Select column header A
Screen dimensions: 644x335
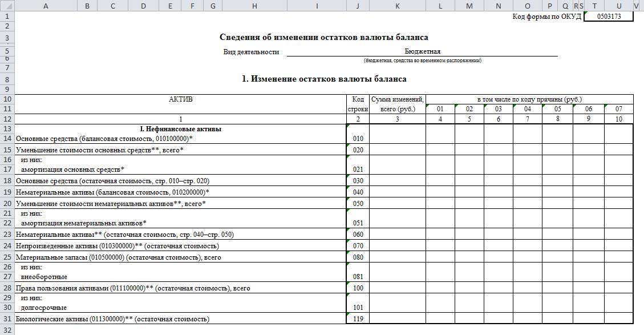coord(45,5)
